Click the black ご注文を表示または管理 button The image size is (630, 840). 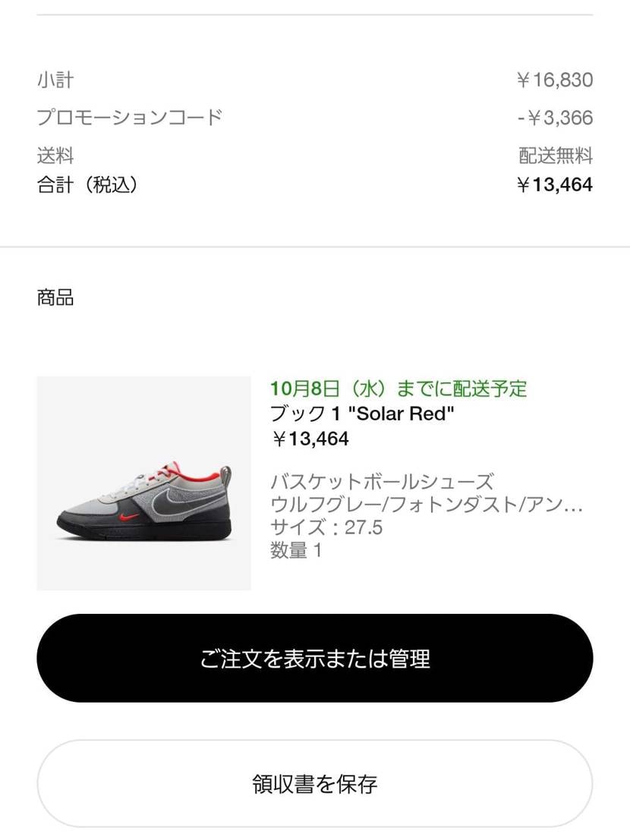click(314, 658)
